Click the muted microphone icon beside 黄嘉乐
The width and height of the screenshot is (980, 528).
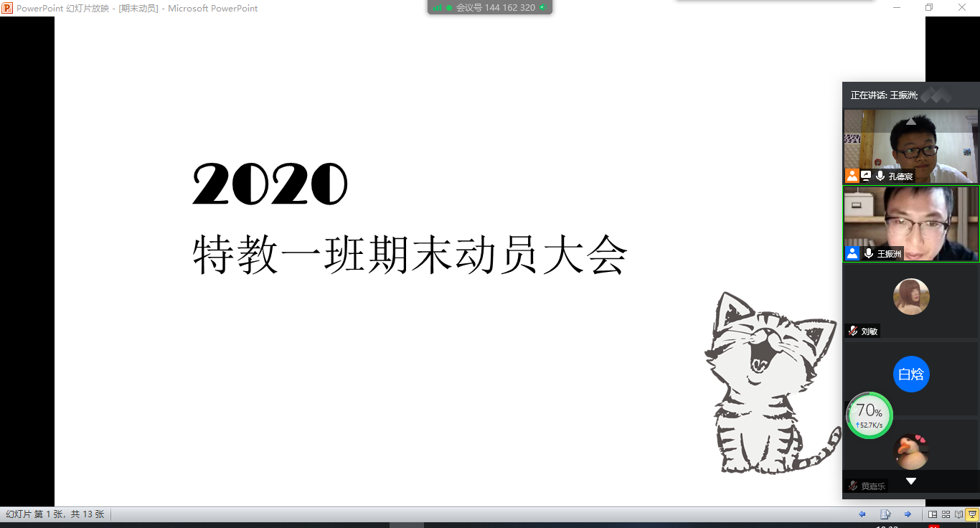click(x=853, y=486)
